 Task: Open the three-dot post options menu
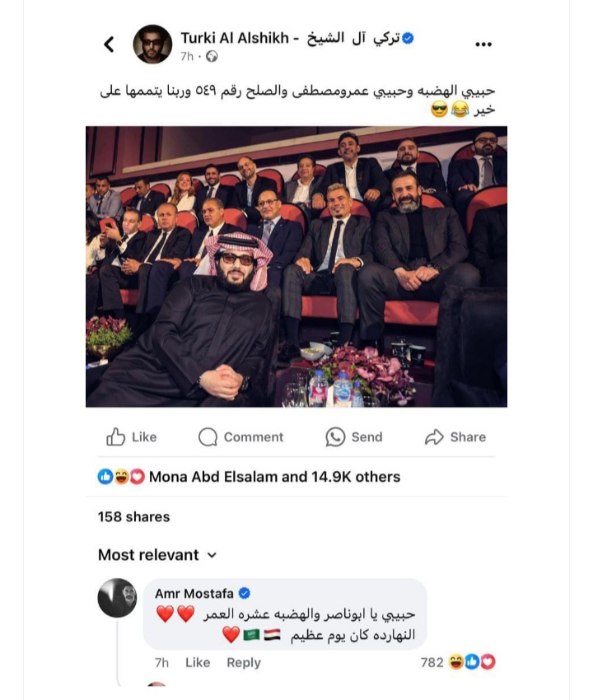pyautogui.click(x=483, y=44)
